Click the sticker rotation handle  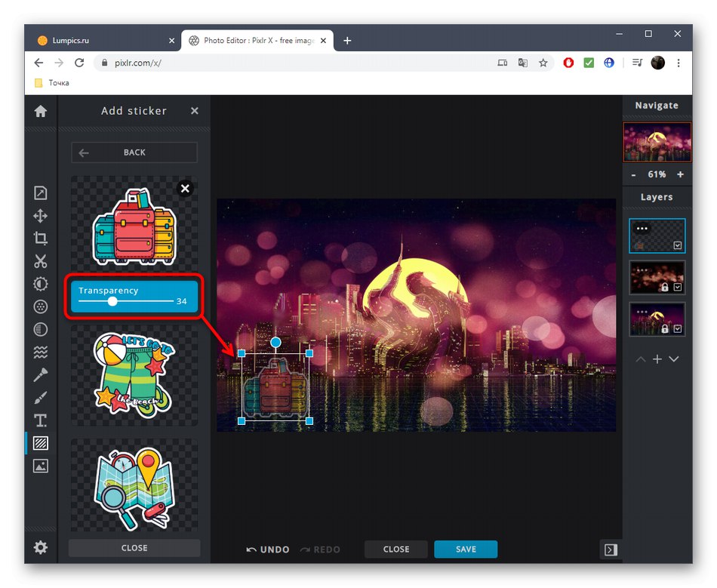point(275,342)
